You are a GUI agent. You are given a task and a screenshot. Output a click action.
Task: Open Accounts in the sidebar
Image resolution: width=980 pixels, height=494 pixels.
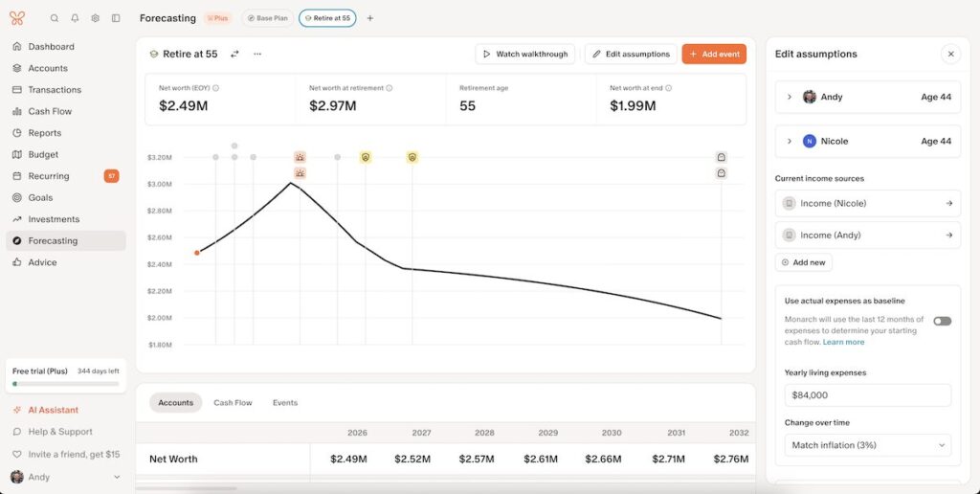coord(66,68)
